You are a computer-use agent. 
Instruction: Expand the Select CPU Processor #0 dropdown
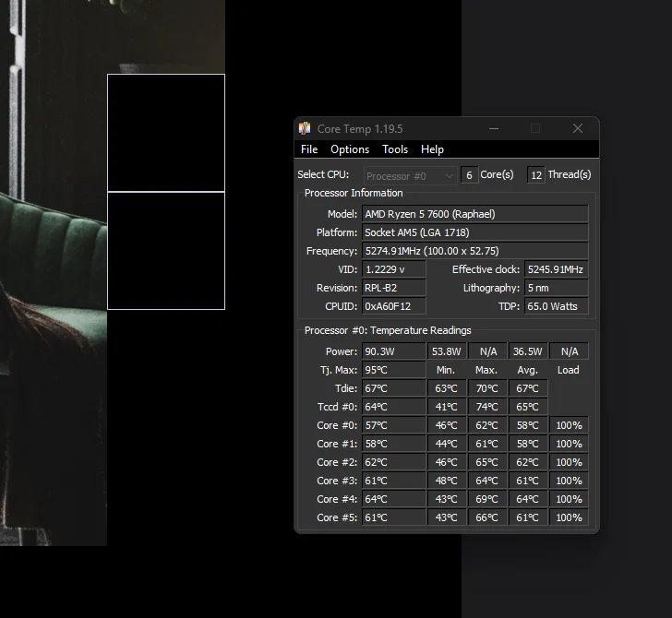(410, 176)
